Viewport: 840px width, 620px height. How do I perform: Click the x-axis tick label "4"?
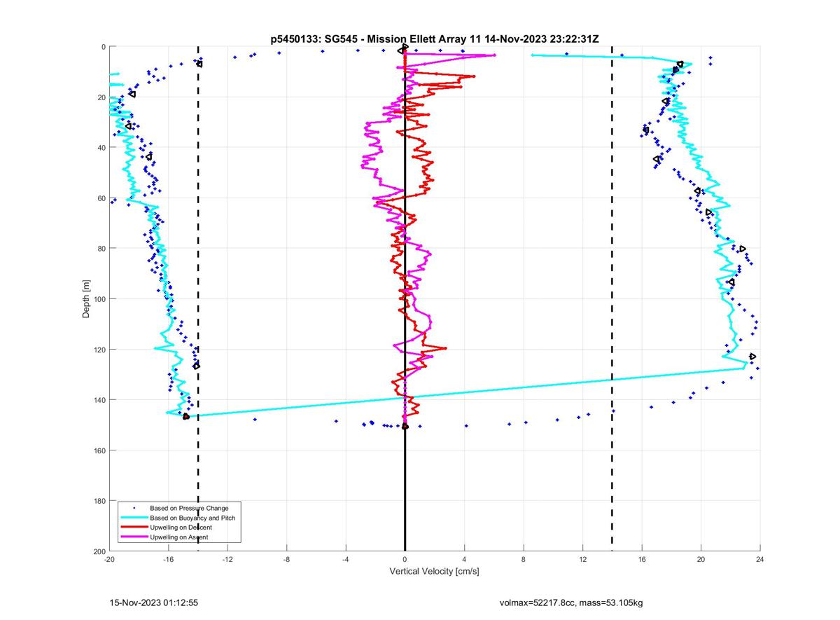coord(464,560)
